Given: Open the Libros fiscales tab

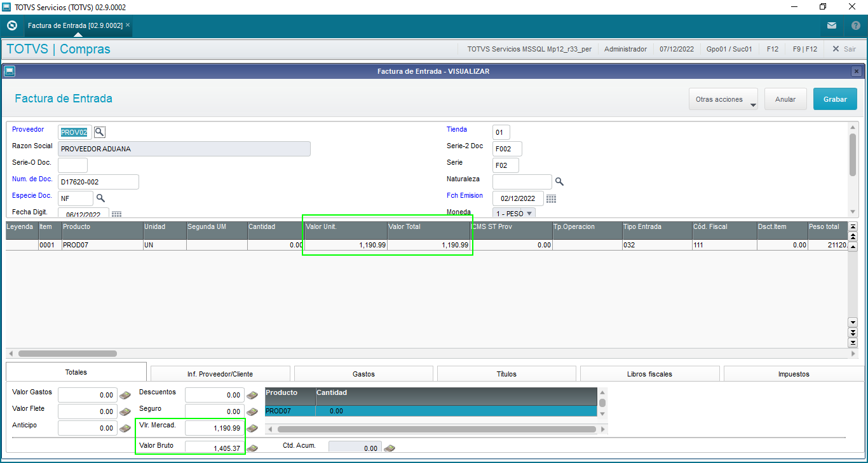Looking at the screenshot, I should point(649,373).
